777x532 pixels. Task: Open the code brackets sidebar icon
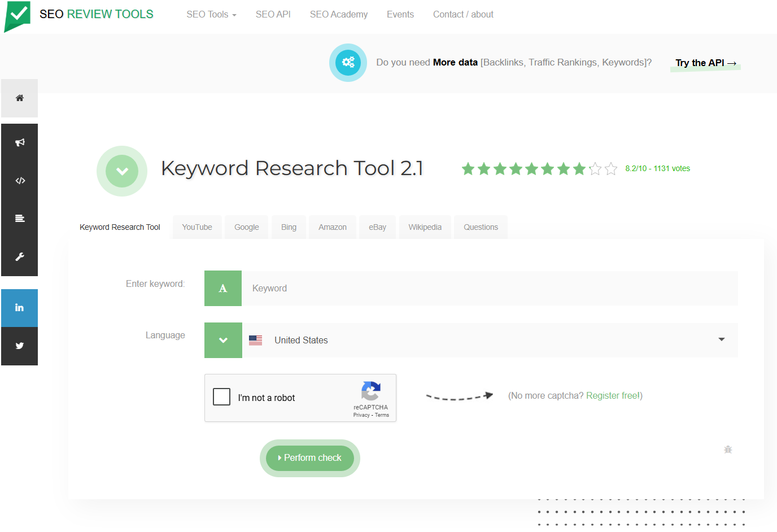point(19,181)
